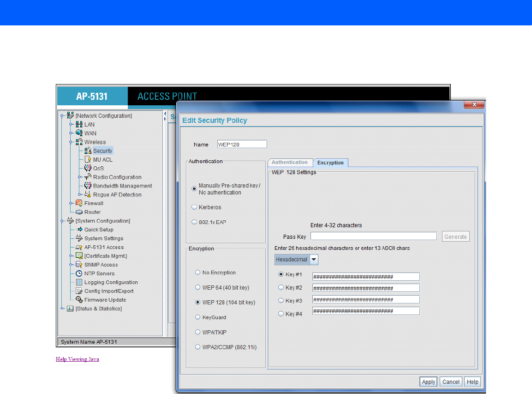Click the AP-5131 Access key icon
This screenshot has width=532, height=394.
click(79, 247)
